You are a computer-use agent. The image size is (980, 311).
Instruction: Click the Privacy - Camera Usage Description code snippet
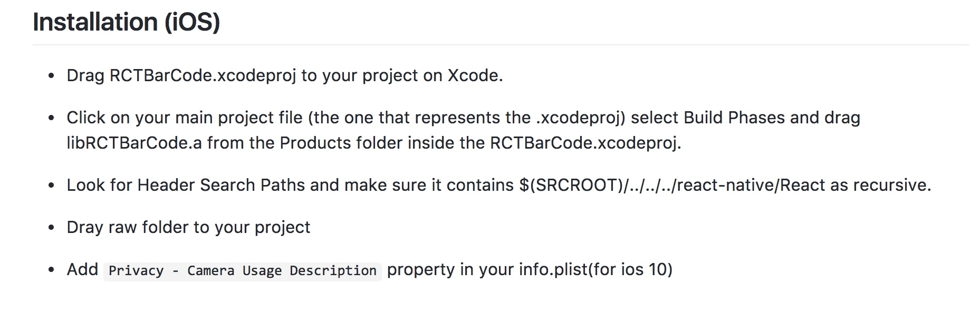[242, 271]
